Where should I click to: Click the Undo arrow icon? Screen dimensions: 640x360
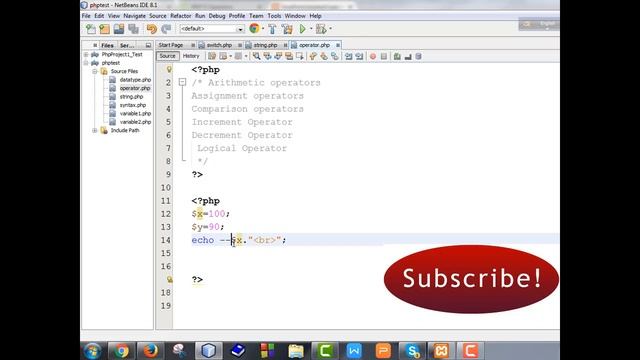point(151,29)
